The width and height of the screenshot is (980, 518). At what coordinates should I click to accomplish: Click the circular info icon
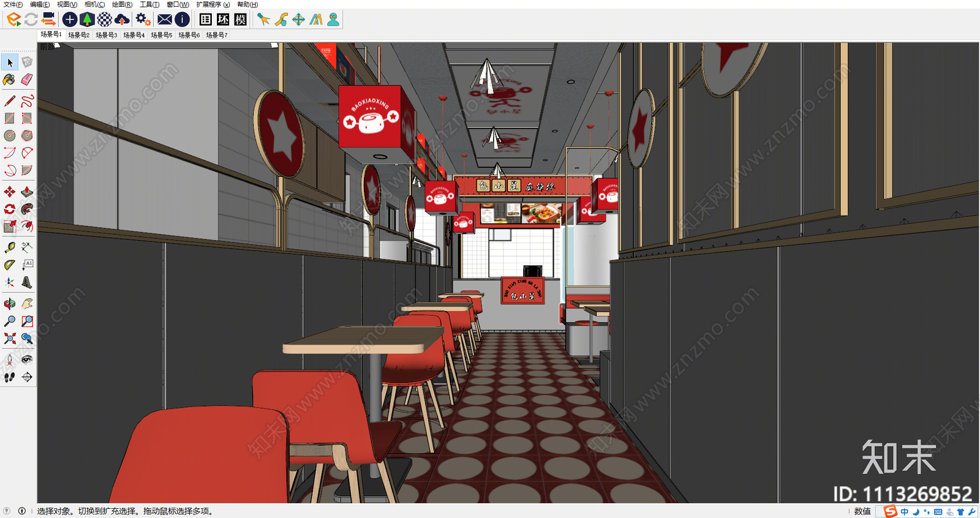(182, 20)
